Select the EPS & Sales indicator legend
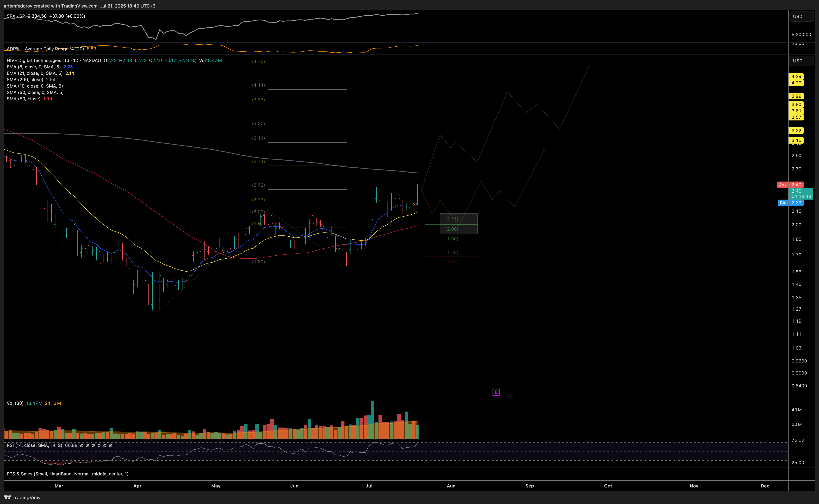 [x=67, y=474]
